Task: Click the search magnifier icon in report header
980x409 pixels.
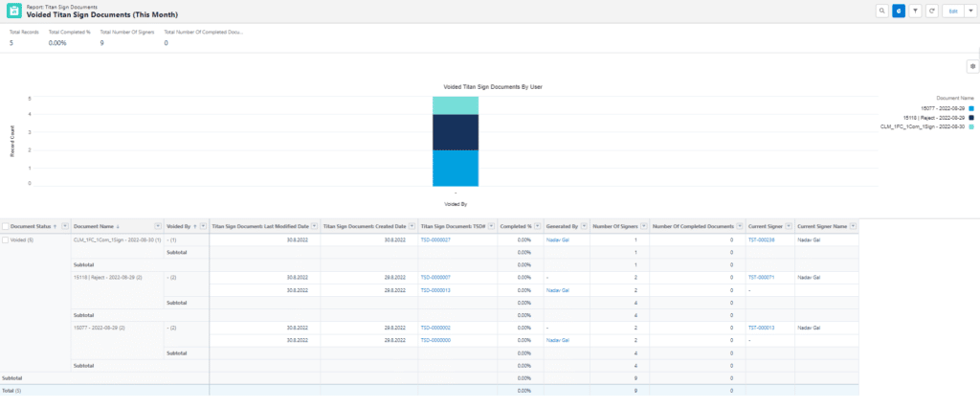Action: point(882,11)
